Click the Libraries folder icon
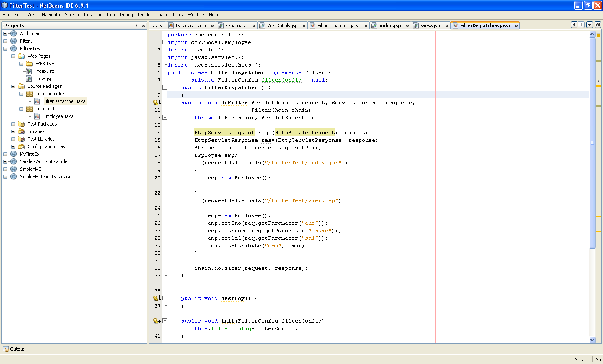603x364 pixels. 21,131
